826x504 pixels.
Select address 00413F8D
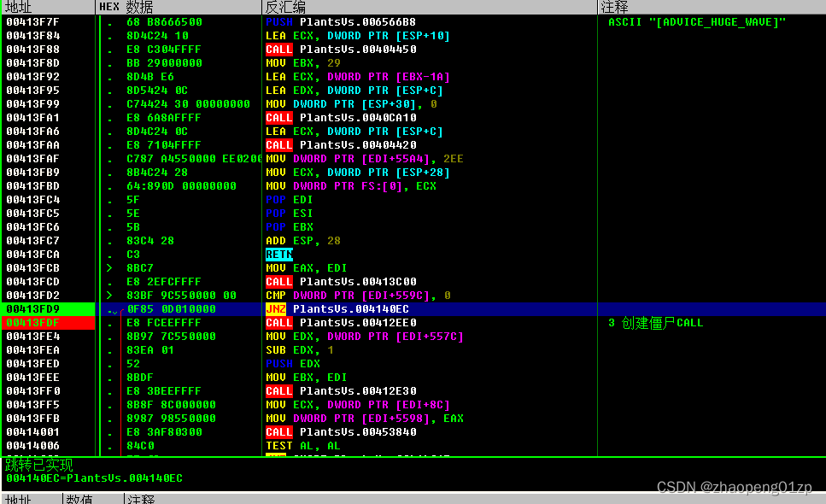click(32, 63)
